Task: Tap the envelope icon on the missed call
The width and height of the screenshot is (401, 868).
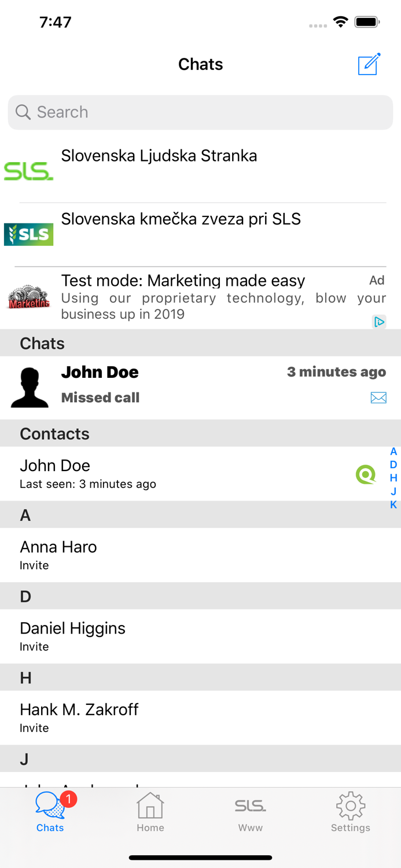Action: click(378, 398)
